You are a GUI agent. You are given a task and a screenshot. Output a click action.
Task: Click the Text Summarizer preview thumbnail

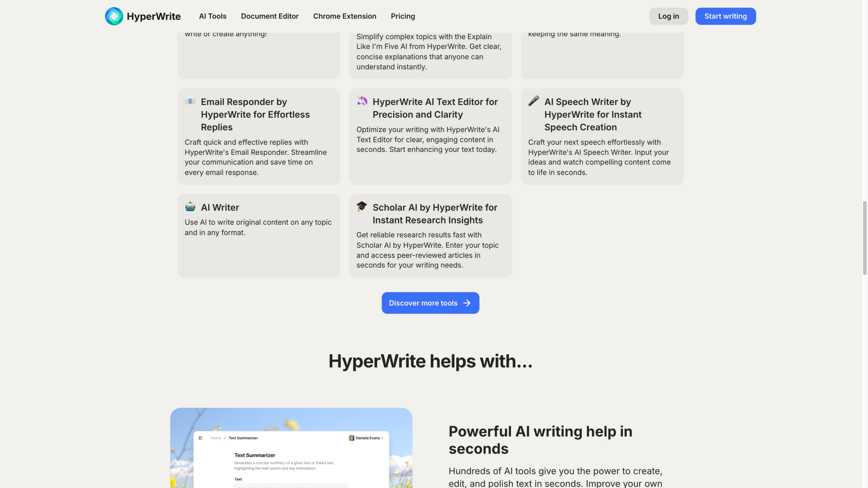[x=291, y=448]
